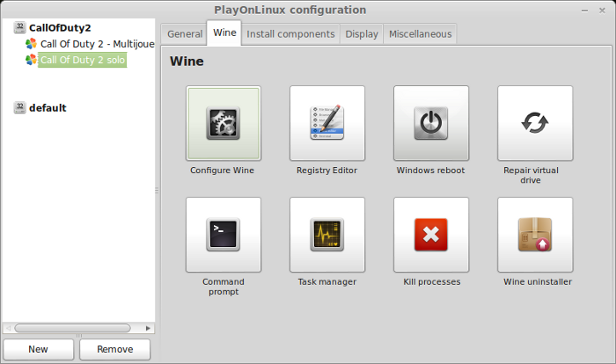Open the Miscellaneous tab
The width and height of the screenshot is (616, 364).
point(421,34)
